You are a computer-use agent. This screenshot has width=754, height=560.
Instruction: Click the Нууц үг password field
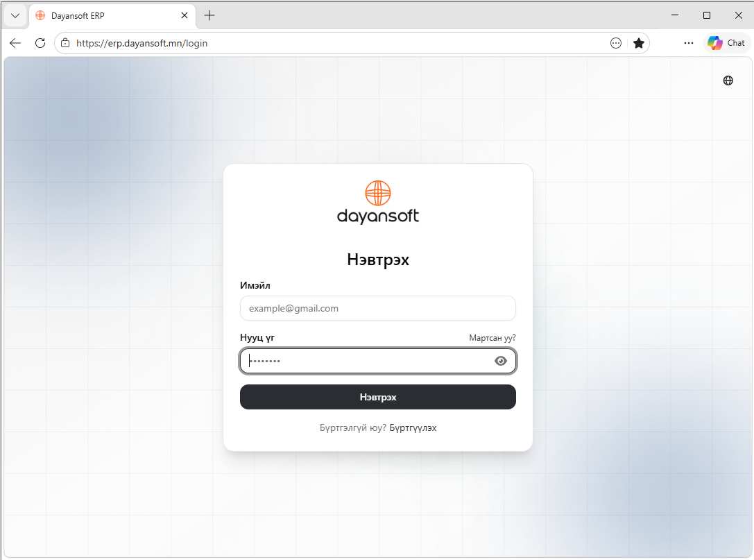pyautogui.click(x=378, y=361)
